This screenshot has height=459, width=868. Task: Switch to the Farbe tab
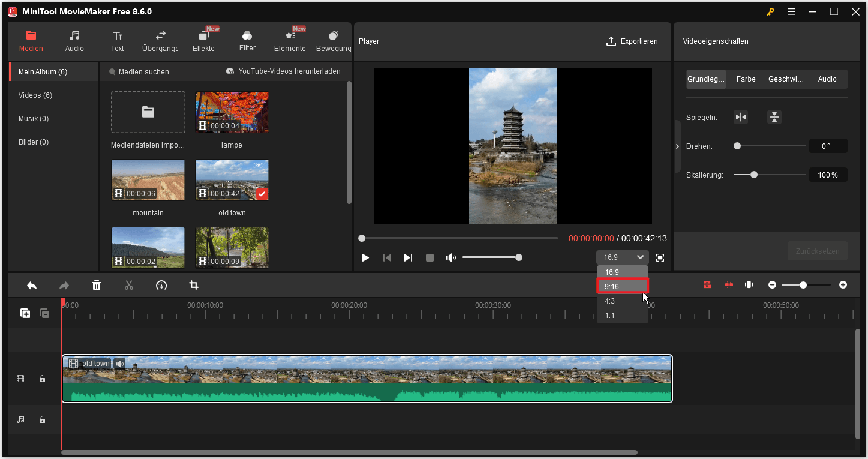pos(746,79)
